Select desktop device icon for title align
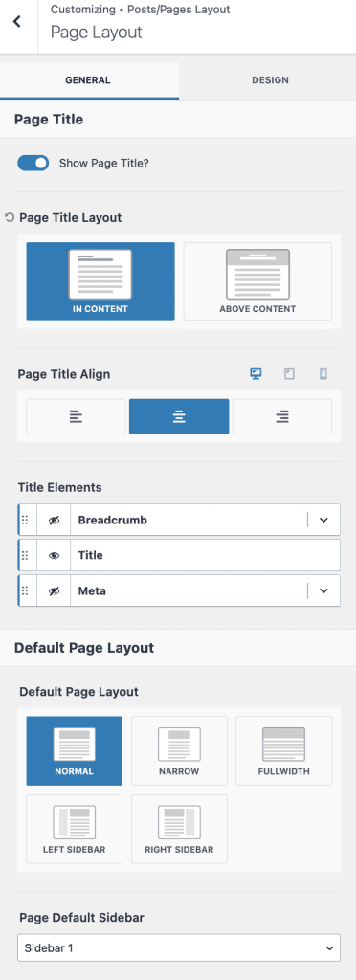The image size is (356, 980). pyautogui.click(x=256, y=374)
